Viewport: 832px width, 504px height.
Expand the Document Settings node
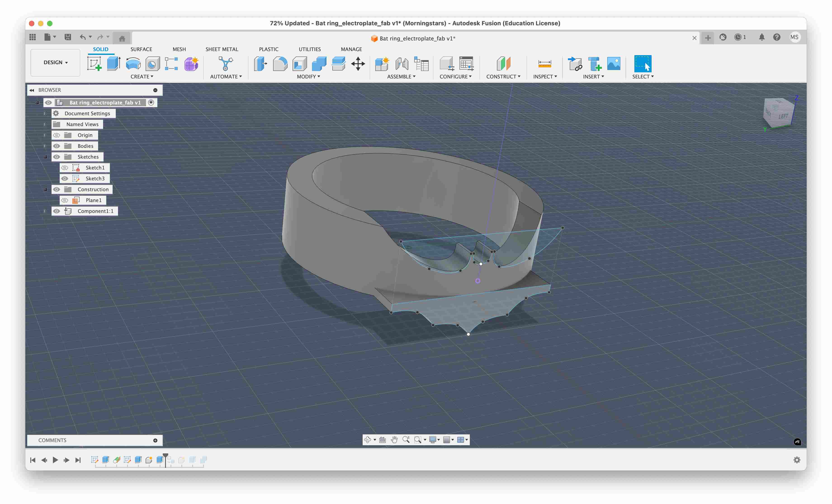(45, 113)
